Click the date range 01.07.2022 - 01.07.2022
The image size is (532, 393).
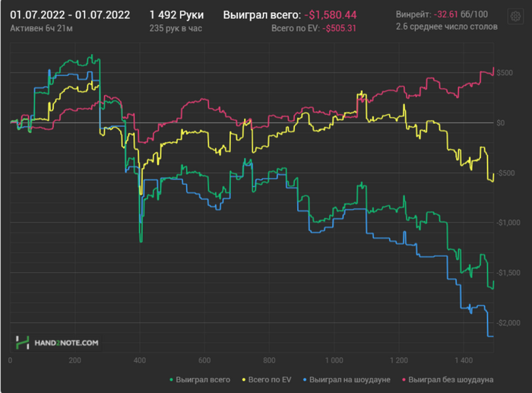[70, 14]
